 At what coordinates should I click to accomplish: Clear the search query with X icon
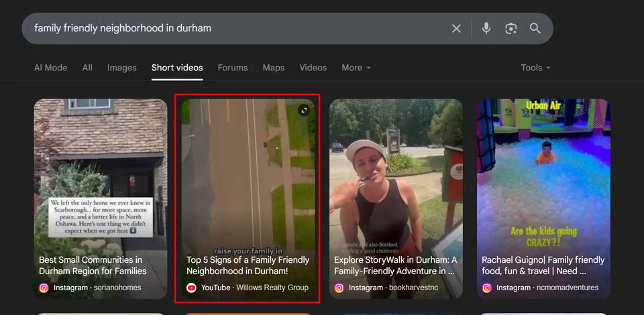click(x=456, y=28)
